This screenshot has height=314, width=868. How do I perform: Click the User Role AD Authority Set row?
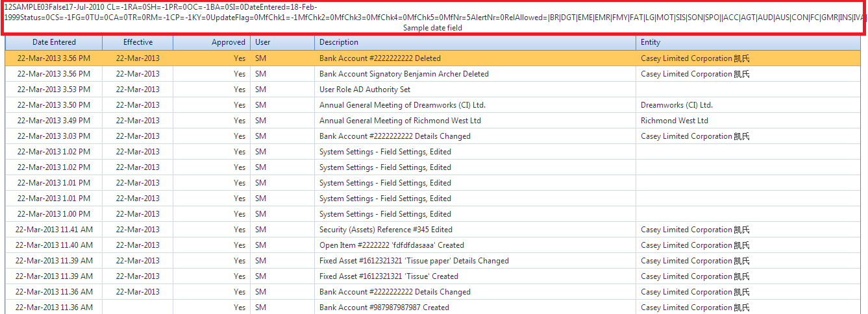point(365,90)
